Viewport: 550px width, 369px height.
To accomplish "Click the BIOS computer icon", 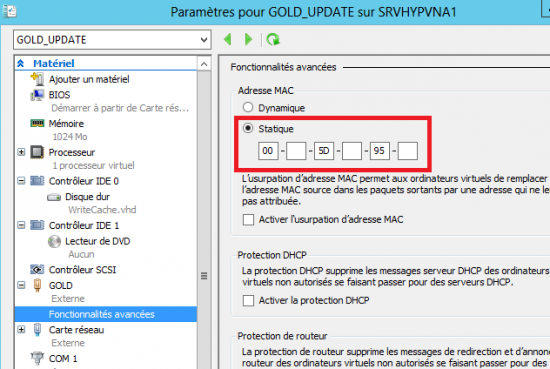I will (37, 95).
